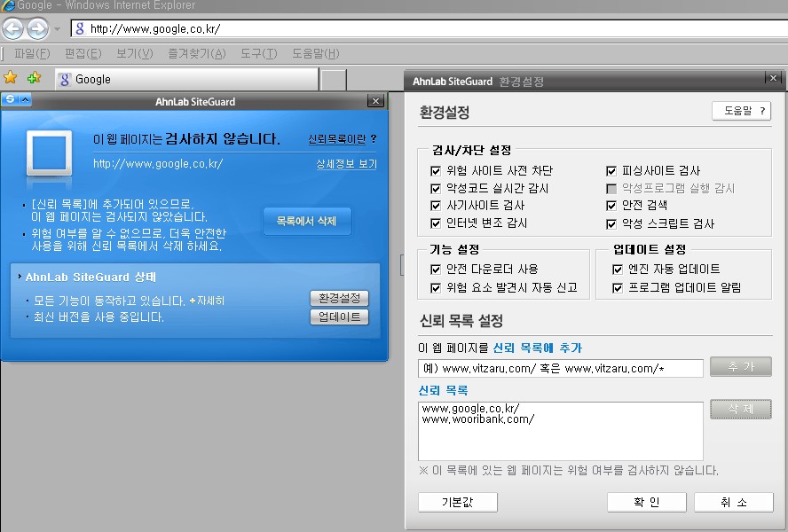Click the 삭 제 delete button
Screen dimensions: 788x532
[741, 409]
